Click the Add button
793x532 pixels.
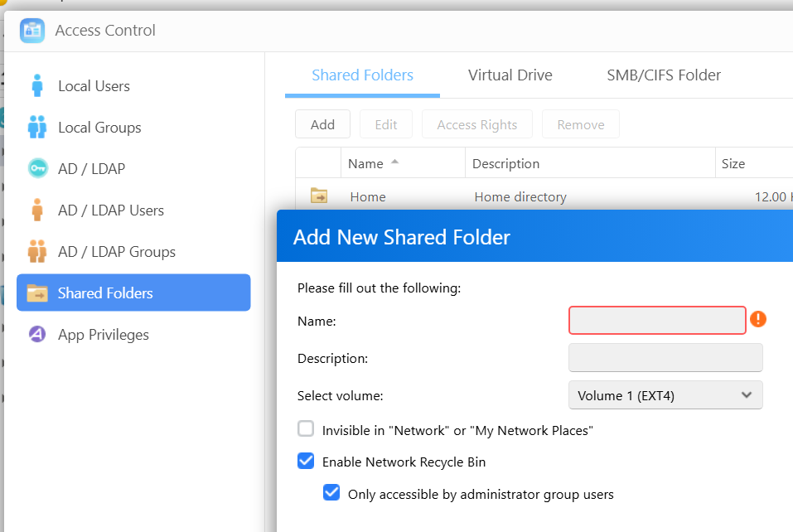(x=322, y=124)
